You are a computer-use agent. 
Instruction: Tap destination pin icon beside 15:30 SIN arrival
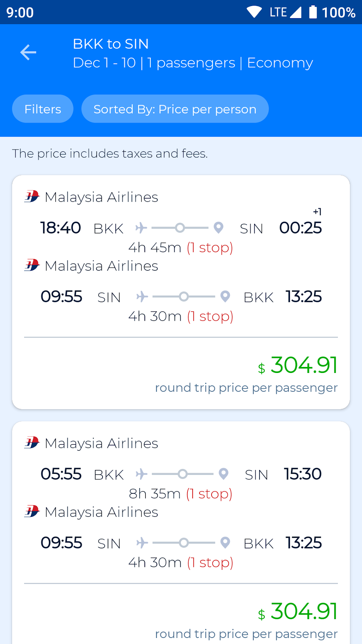tap(224, 474)
